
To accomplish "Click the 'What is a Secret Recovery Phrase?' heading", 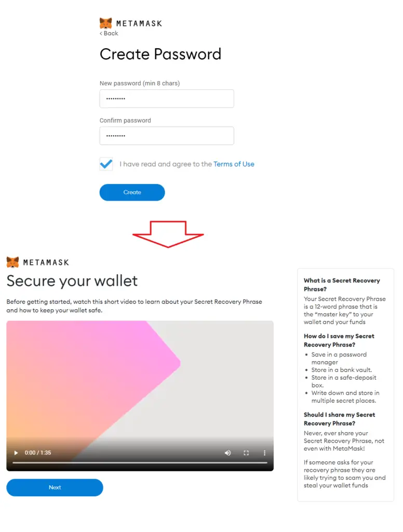I will [x=342, y=285].
